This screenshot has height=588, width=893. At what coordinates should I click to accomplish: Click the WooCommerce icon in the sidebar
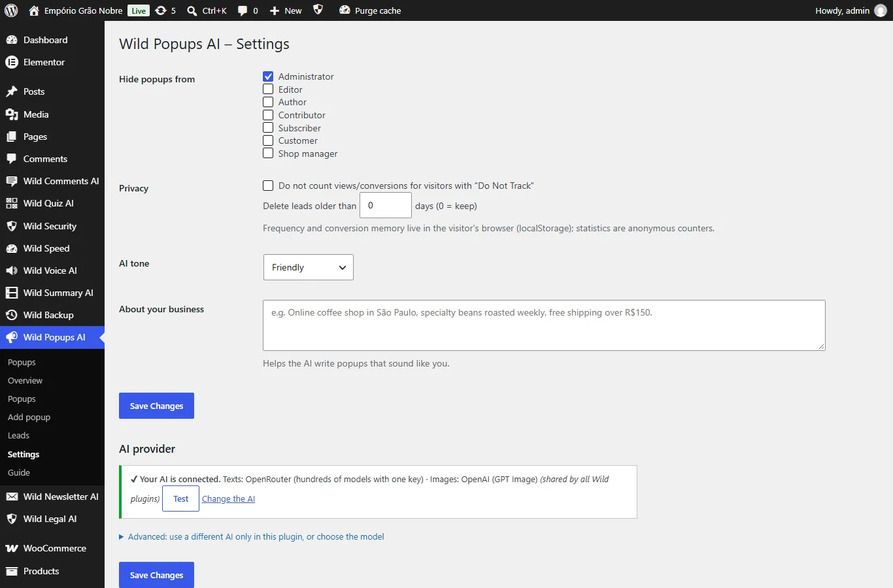tap(12, 548)
